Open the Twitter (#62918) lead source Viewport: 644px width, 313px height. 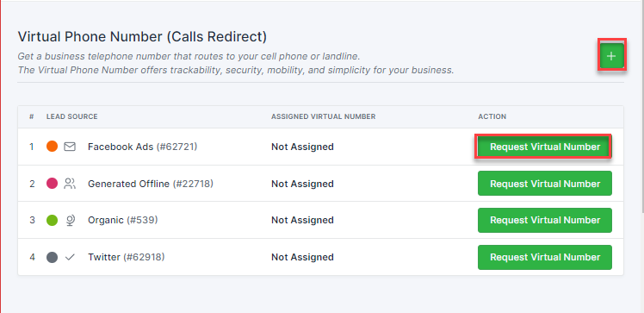(x=126, y=257)
